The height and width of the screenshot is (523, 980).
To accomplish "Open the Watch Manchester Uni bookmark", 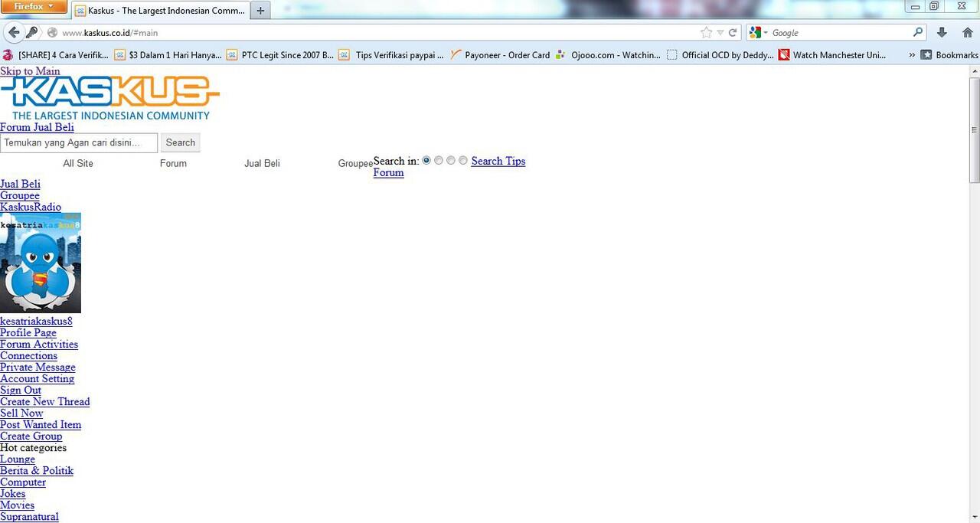I will pyautogui.click(x=832, y=55).
